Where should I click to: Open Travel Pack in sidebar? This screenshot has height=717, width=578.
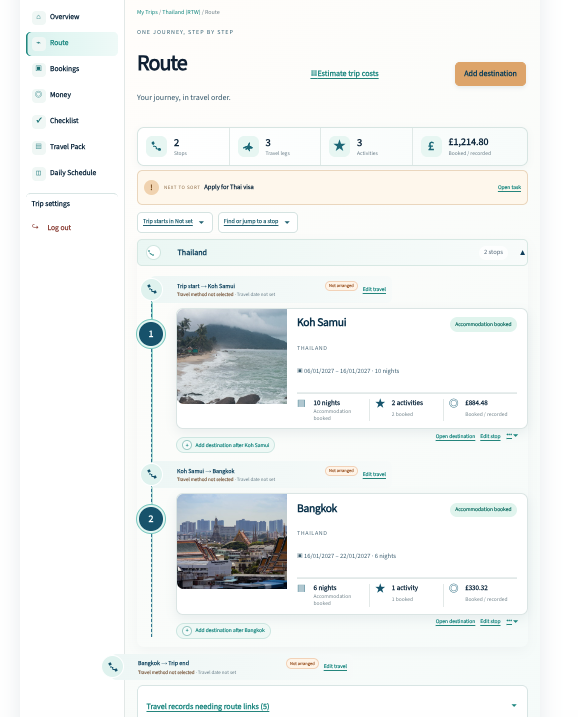72,147
